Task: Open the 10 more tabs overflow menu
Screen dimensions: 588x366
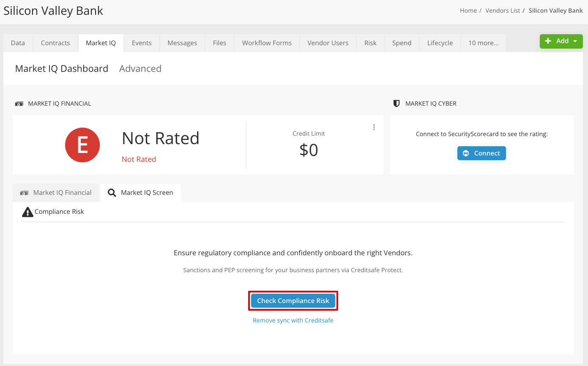Action: point(483,43)
